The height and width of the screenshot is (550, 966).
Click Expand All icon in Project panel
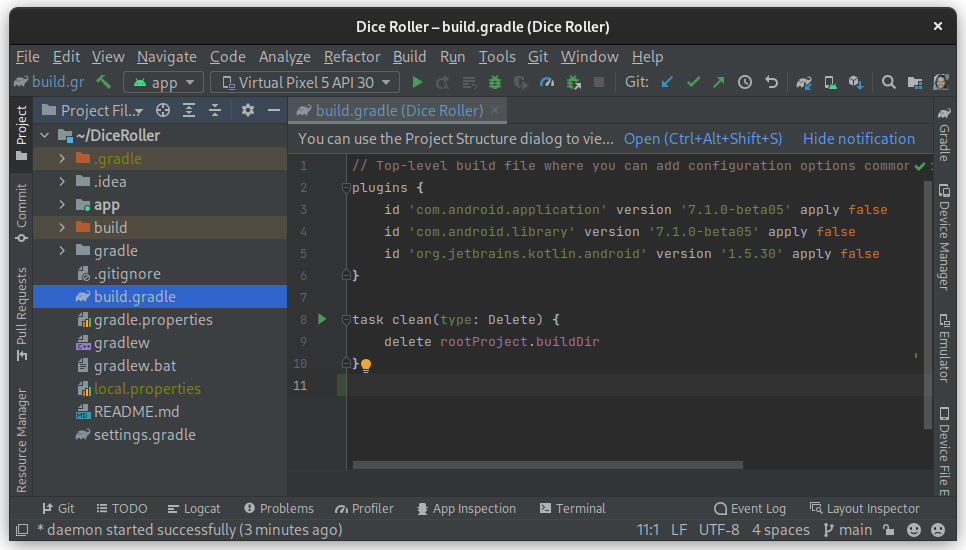(x=189, y=110)
